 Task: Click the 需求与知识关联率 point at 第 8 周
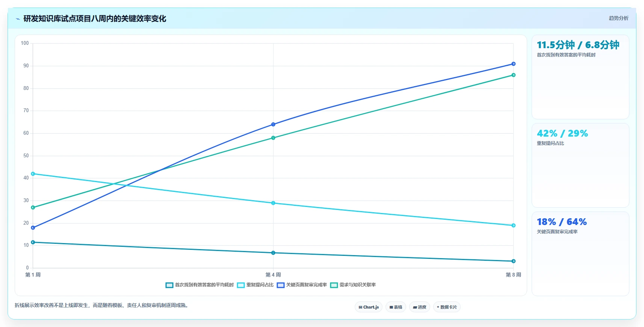pos(513,75)
